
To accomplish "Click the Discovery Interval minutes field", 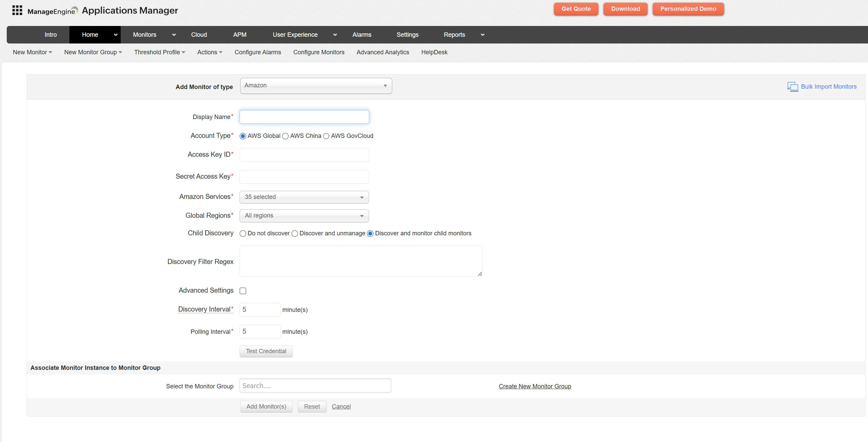I will tap(260, 310).
